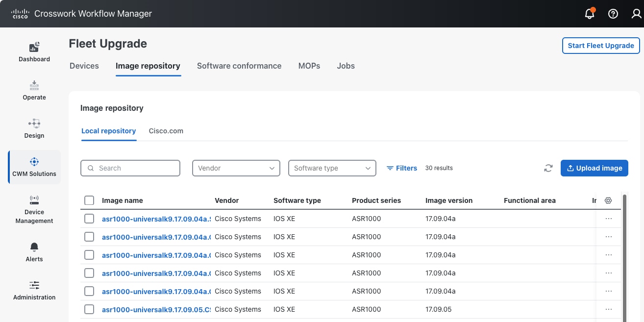The image size is (644, 322).
Task: Open actions menu for asr1000-universalk9.17.09.04a.S row
Action: [x=609, y=219]
